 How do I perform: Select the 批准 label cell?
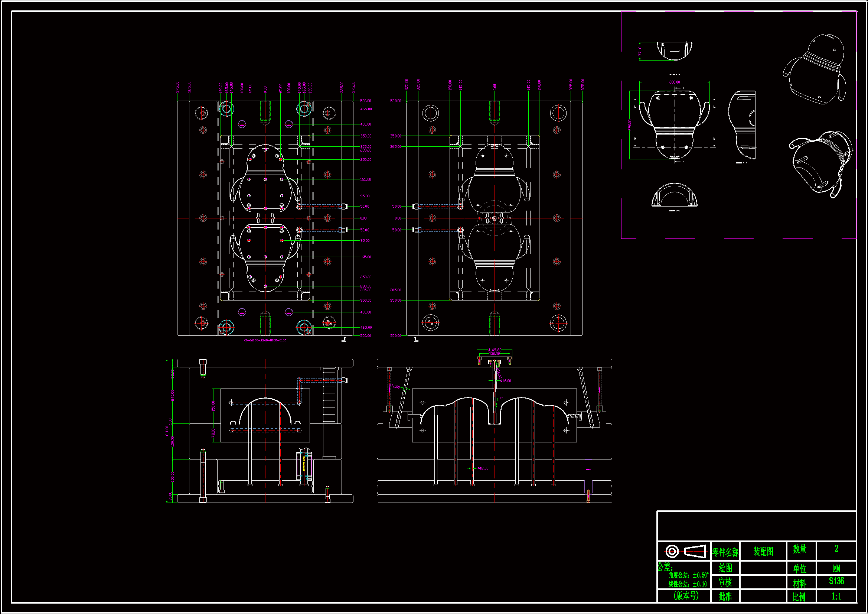pos(725,596)
